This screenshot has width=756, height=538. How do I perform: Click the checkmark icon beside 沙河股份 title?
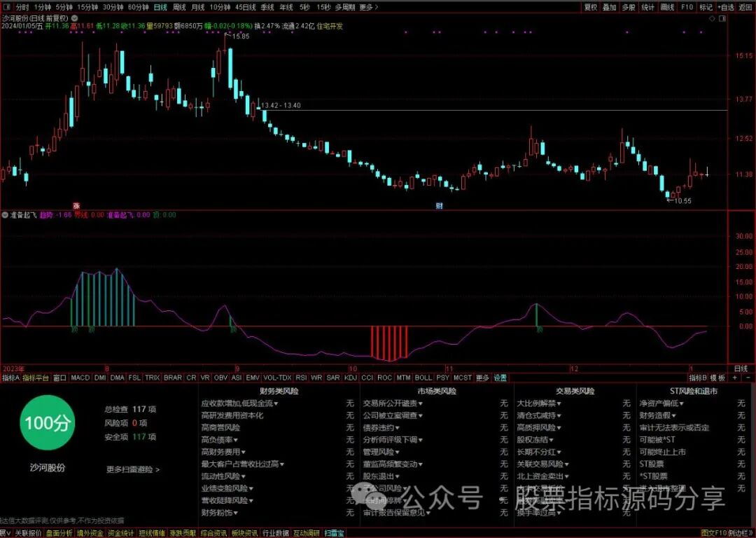click(74, 18)
